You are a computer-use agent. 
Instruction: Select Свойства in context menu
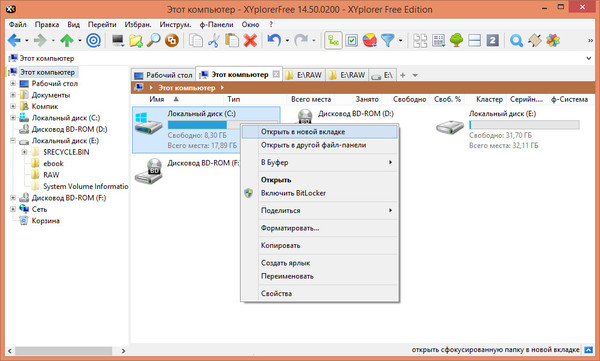click(320, 294)
